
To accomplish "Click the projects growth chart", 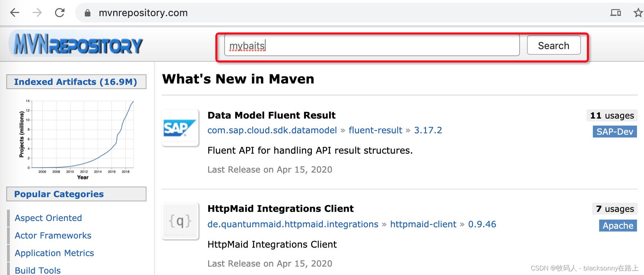I will click(76, 139).
